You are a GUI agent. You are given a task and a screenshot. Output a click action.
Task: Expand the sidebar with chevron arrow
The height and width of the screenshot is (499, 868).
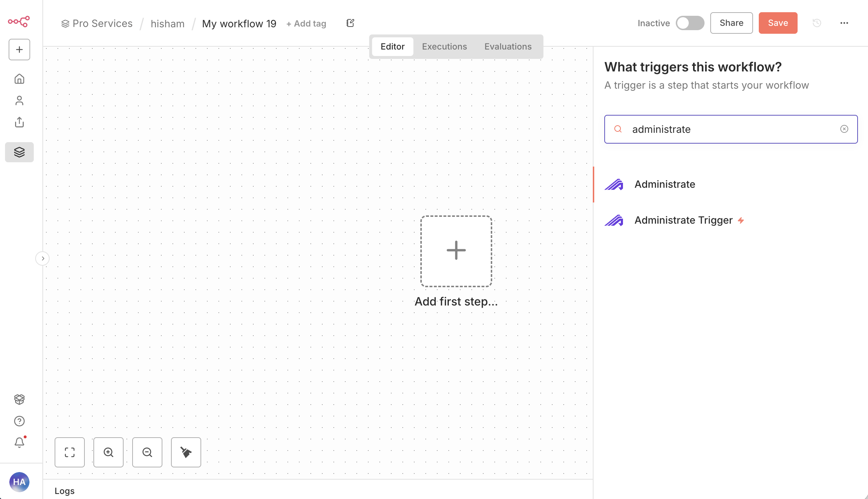[x=42, y=258]
